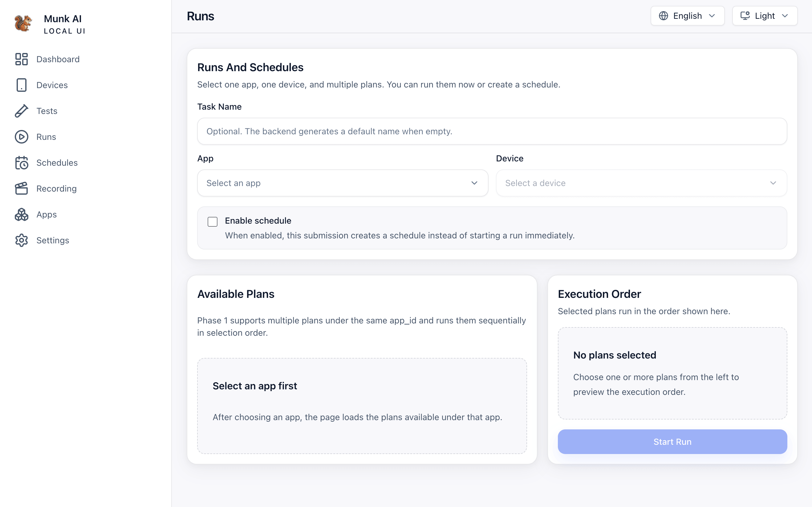Click the Select an app first text
Screen dimensions: 812x507
(x=254, y=386)
